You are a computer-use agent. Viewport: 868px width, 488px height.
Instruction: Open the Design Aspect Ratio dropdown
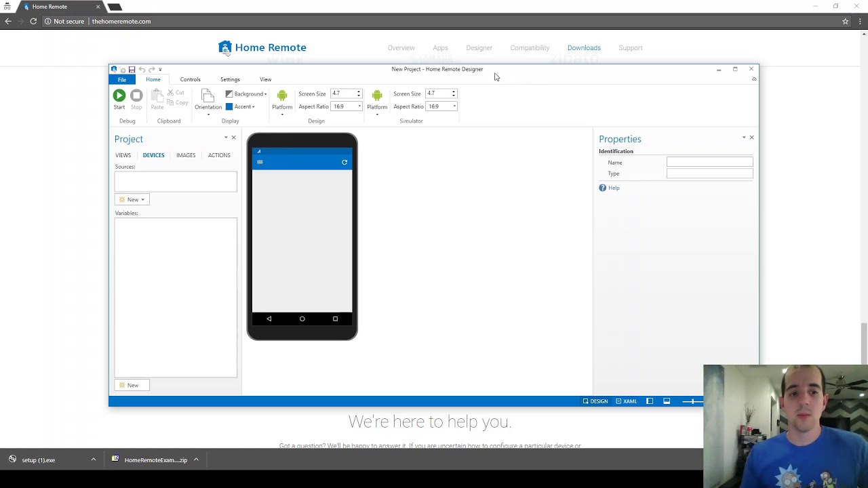347,106
